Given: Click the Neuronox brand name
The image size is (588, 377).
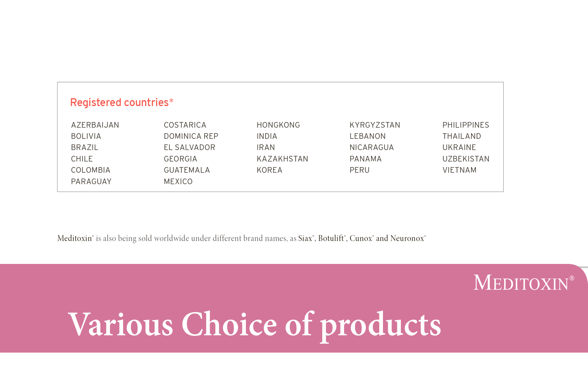Looking at the screenshot, I should [407, 238].
